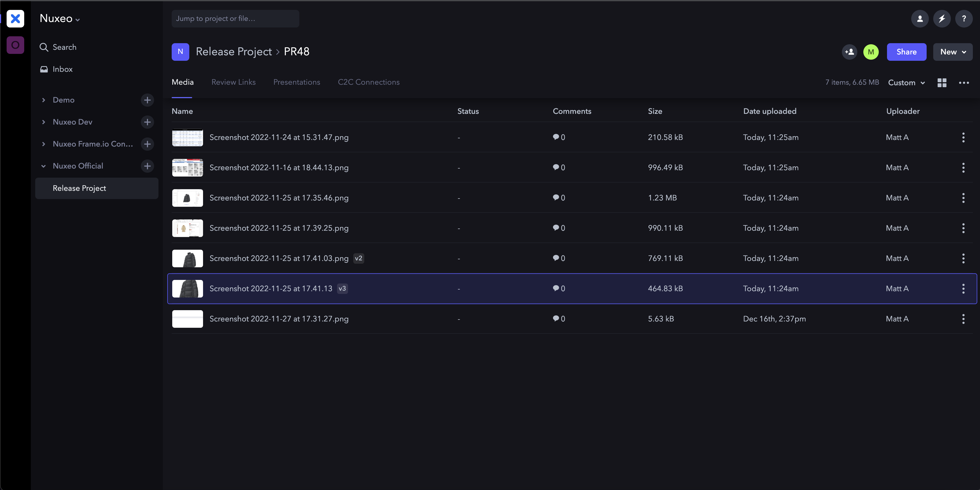Open thumbnail of Screenshot 2022-11-25 at 17.35.46.png
This screenshot has width=980, height=490.
pos(187,198)
